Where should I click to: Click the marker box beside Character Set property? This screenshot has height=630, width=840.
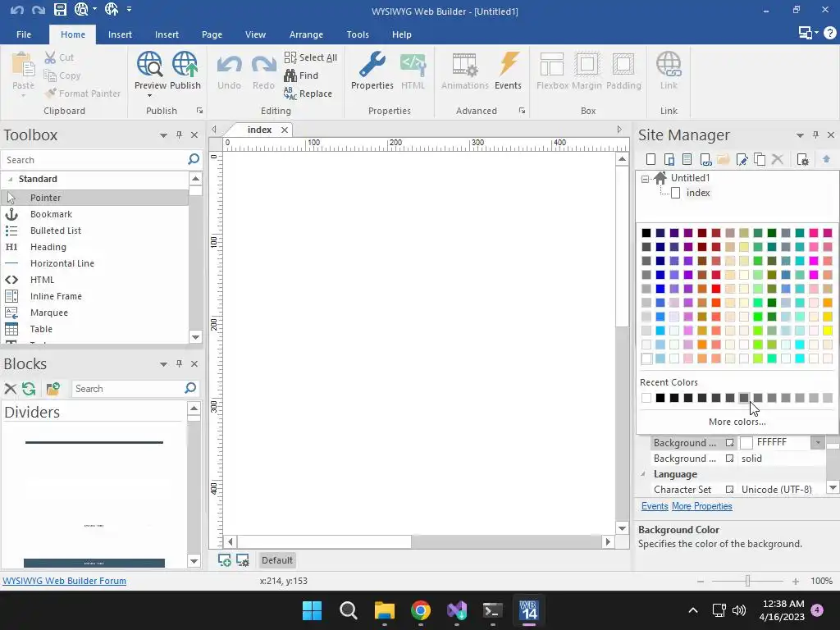(729, 490)
